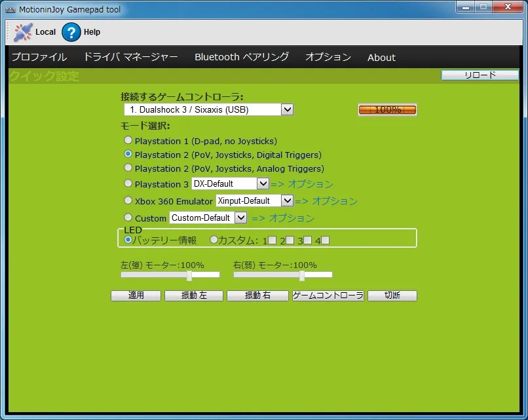
Task: Click the Local connection icon
Action: (23, 32)
